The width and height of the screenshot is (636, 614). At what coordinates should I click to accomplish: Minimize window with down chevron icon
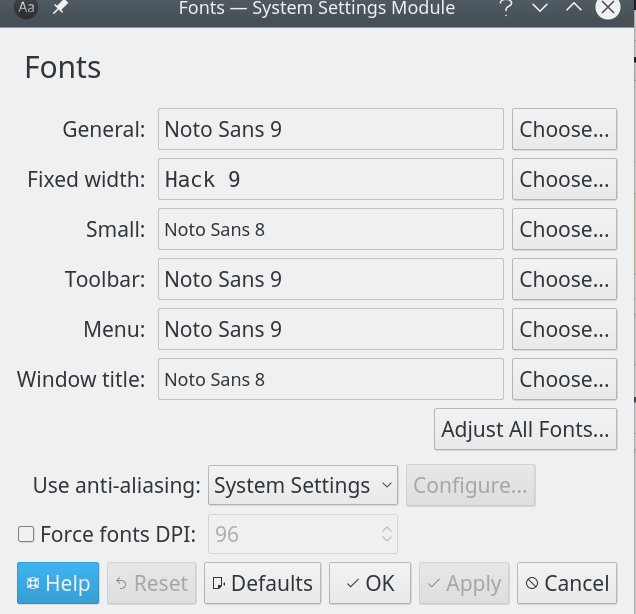point(540,7)
